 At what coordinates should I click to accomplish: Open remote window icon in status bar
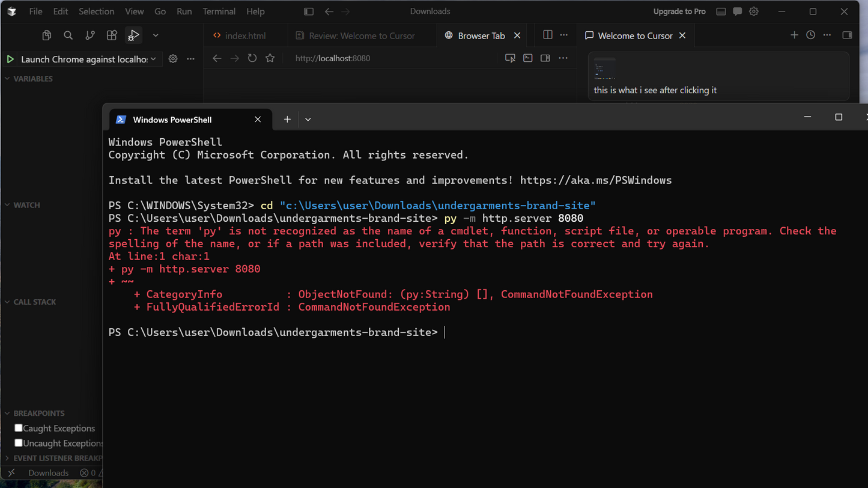[x=11, y=473]
